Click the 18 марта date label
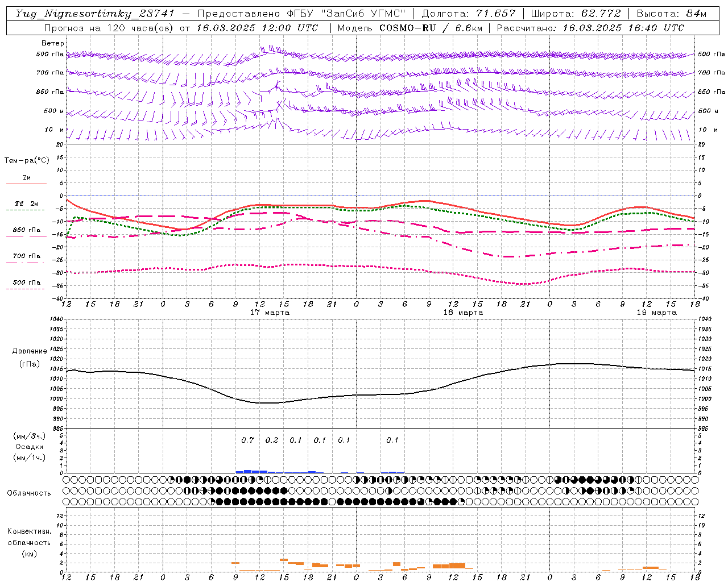728x582 pixels. (463, 313)
